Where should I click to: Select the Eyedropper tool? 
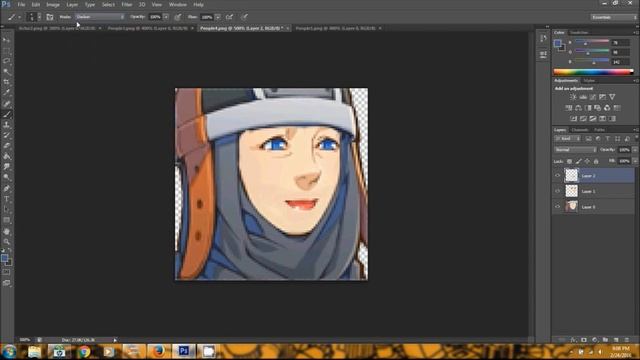click(x=7, y=93)
